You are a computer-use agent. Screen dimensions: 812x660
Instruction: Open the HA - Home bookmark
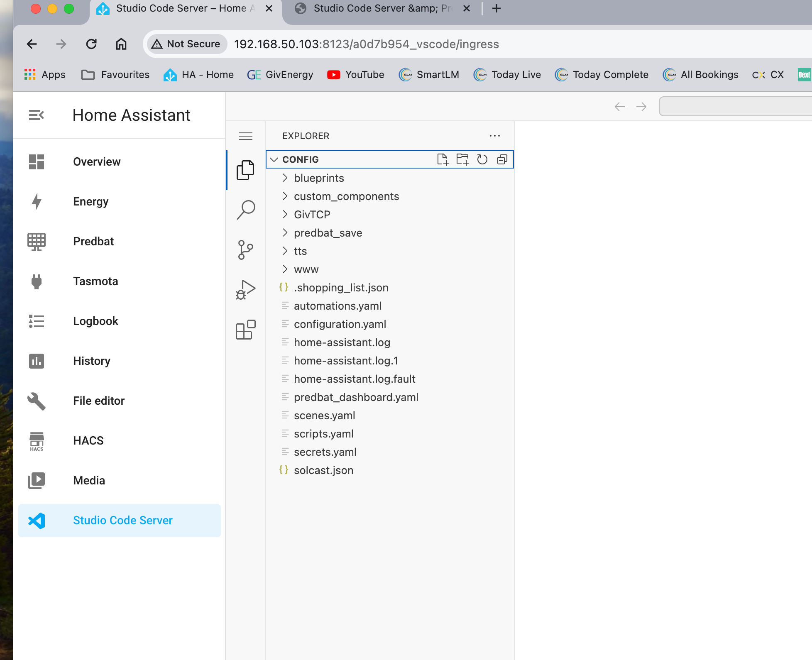198,75
